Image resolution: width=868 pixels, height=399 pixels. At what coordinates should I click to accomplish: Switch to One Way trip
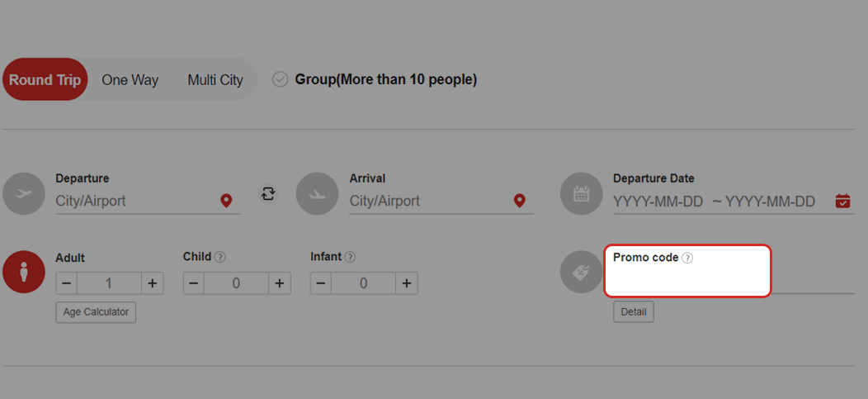pos(130,80)
